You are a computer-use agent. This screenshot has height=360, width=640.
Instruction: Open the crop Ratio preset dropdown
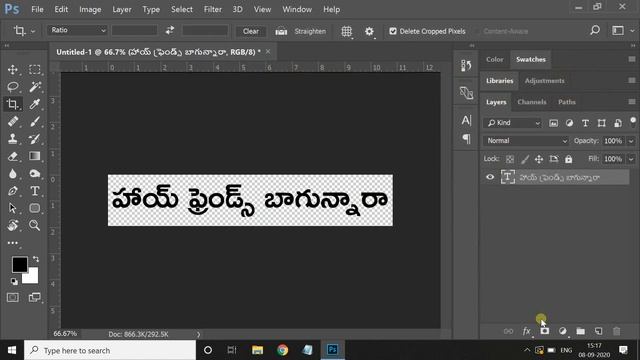77,30
